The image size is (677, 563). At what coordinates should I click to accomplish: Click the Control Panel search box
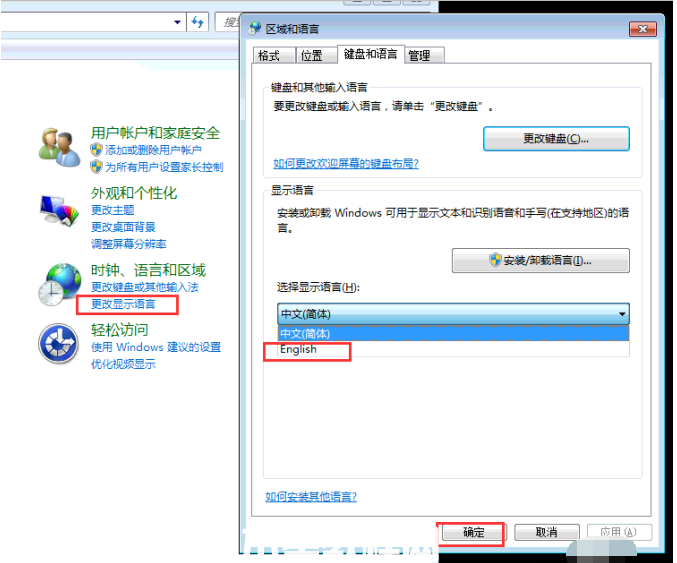click(228, 22)
